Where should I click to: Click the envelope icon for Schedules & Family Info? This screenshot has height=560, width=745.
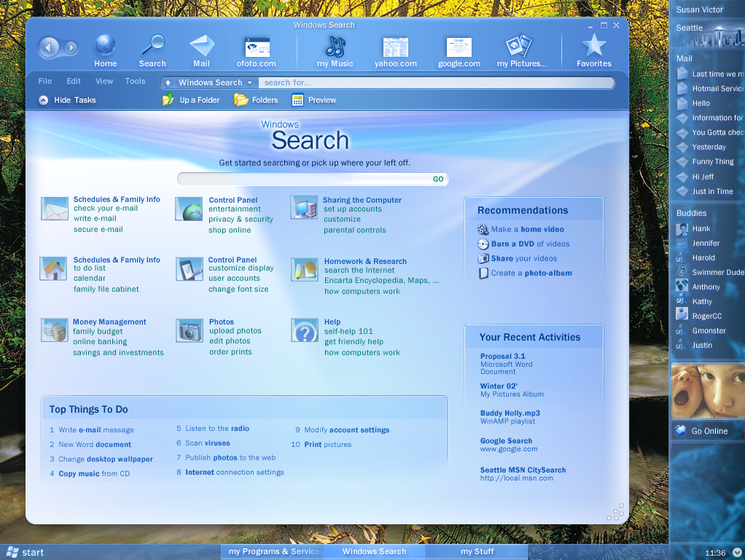tap(54, 209)
